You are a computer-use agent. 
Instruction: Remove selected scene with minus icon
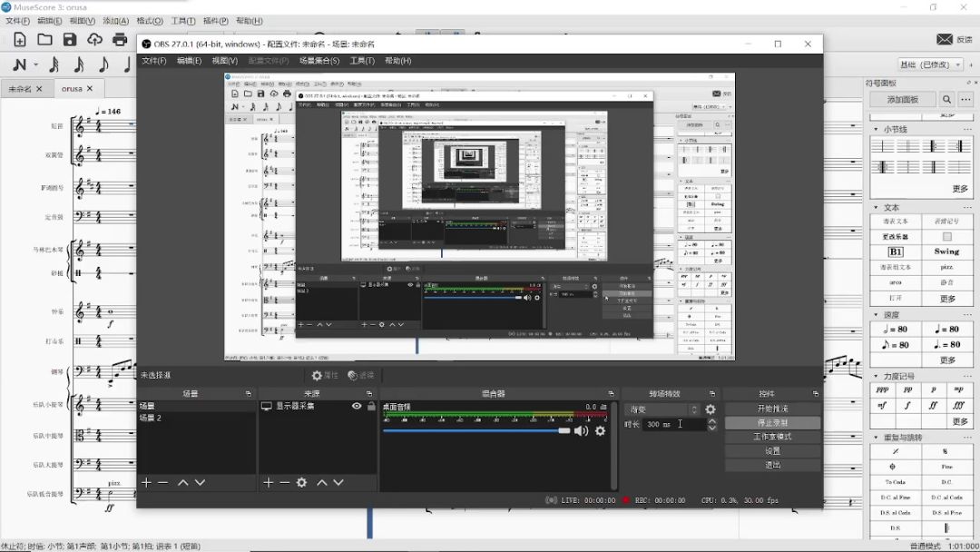click(163, 483)
